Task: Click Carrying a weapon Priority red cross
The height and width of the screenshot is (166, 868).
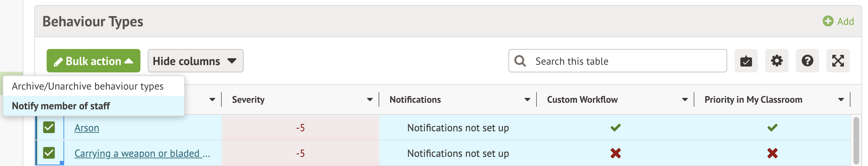Action: [x=772, y=153]
